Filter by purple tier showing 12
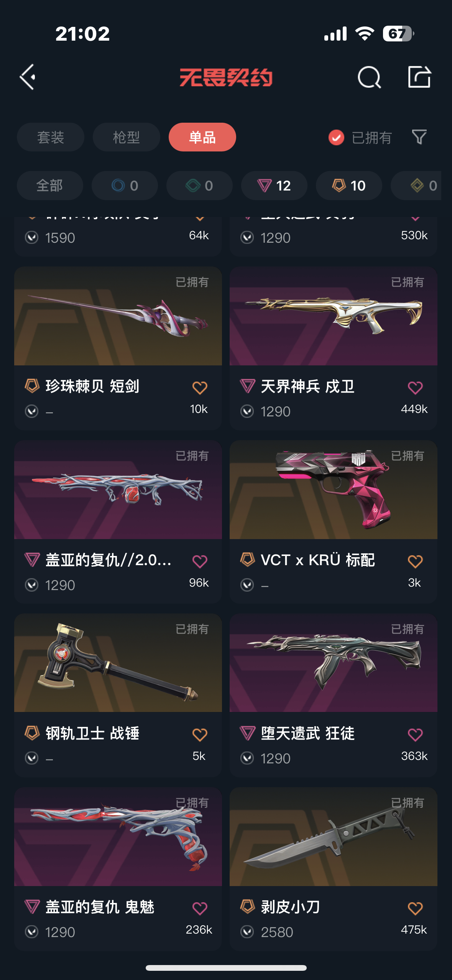This screenshot has height=980, width=452. tap(274, 186)
